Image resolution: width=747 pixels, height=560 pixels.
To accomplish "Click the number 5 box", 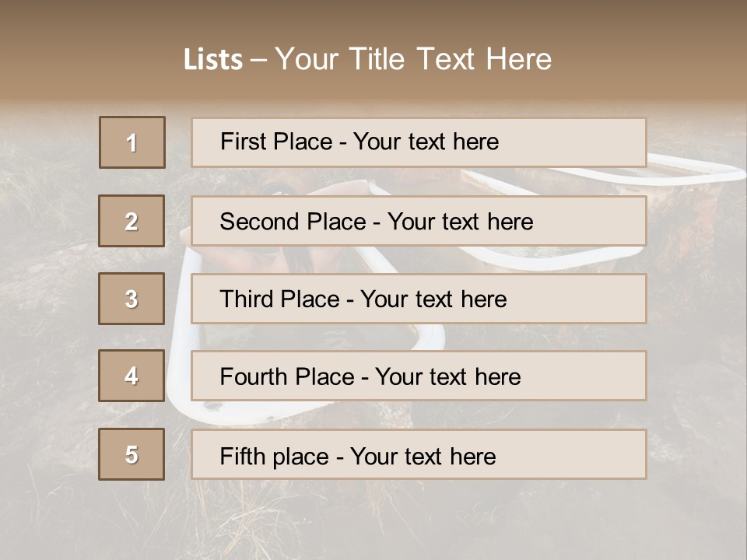I will (x=132, y=454).
